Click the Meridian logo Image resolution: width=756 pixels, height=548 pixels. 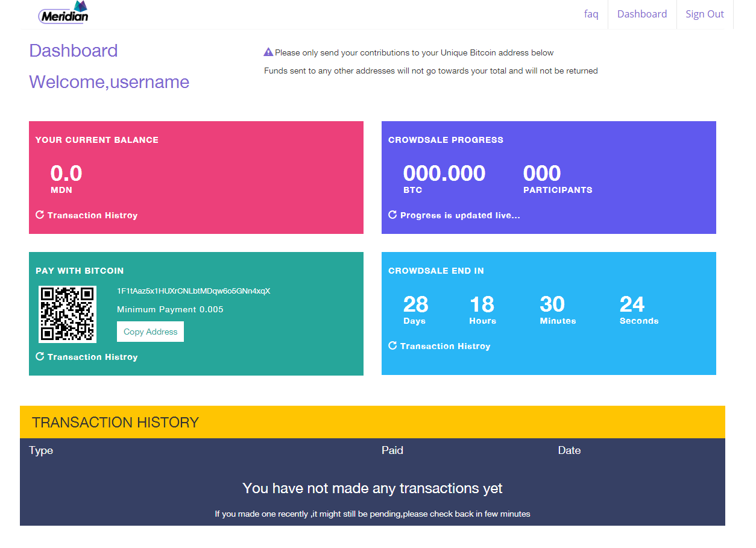point(63,13)
